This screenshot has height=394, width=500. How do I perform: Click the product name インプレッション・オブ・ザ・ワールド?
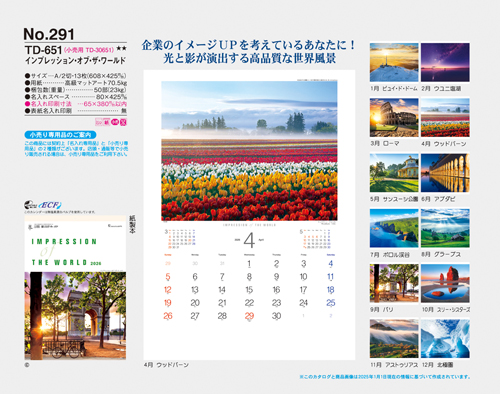click(x=75, y=61)
